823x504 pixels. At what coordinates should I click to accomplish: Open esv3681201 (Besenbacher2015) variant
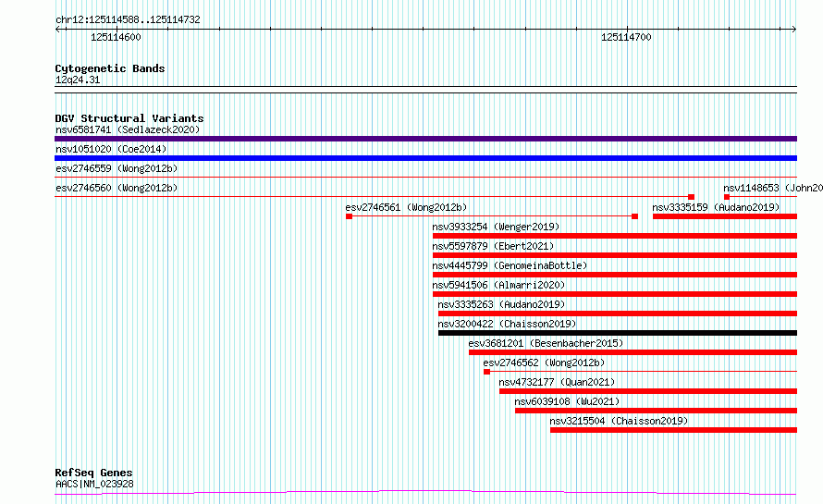[546, 343]
